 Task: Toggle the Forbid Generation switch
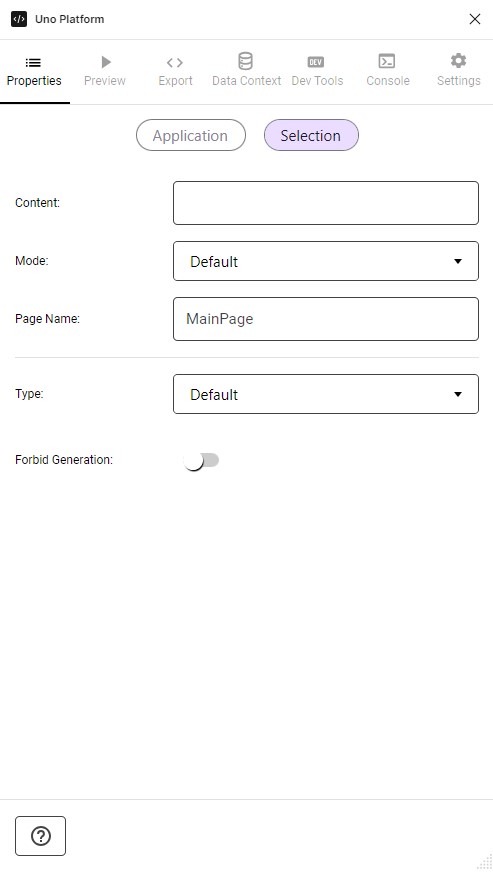click(201, 460)
